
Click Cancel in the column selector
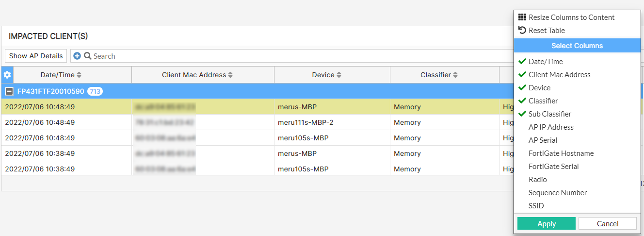point(607,223)
